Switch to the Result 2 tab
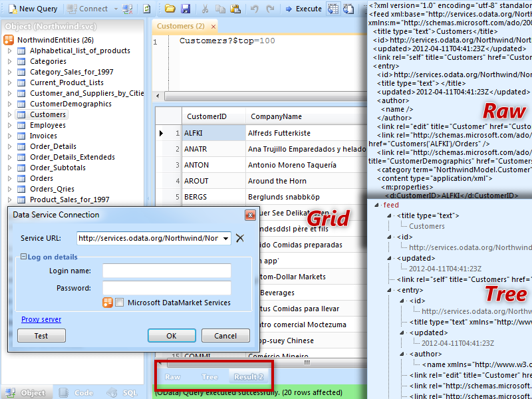 point(249,377)
